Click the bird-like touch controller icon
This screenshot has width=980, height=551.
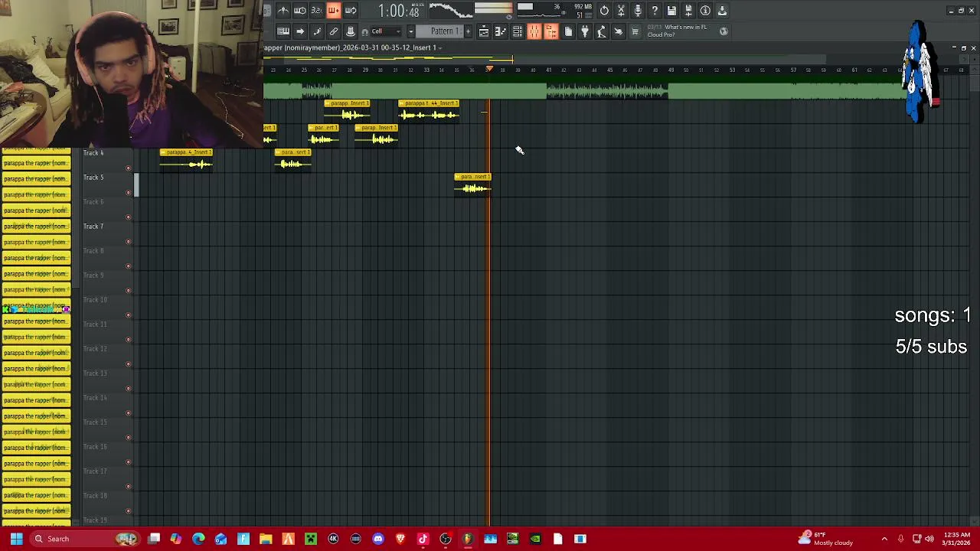click(619, 31)
